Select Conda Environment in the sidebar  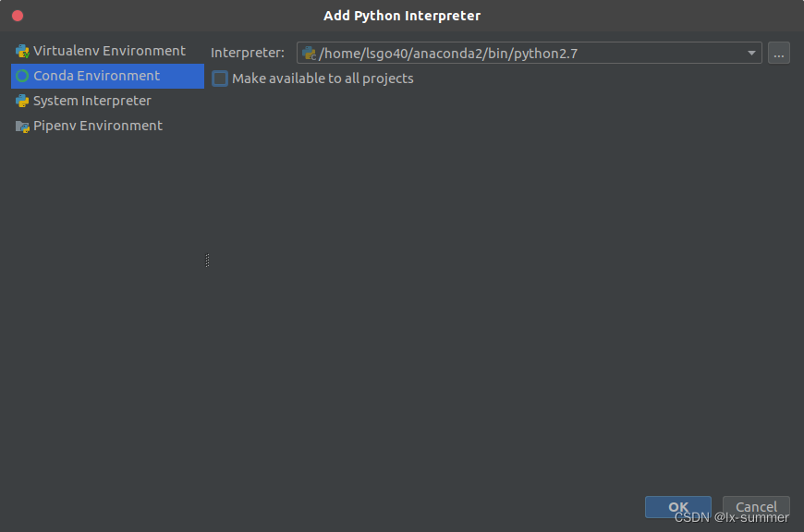click(108, 76)
